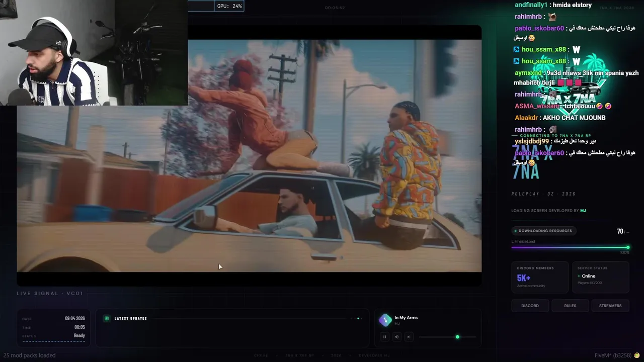Click the status value Ready
The width and height of the screenshot is (644, 362).
click(x=79, y=335)
